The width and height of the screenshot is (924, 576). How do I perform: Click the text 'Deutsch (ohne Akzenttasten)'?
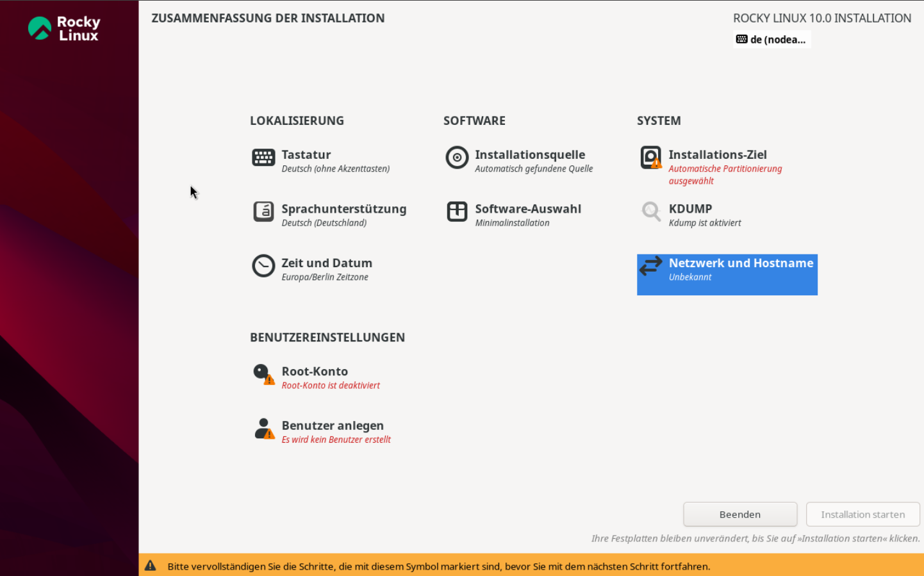335,169
